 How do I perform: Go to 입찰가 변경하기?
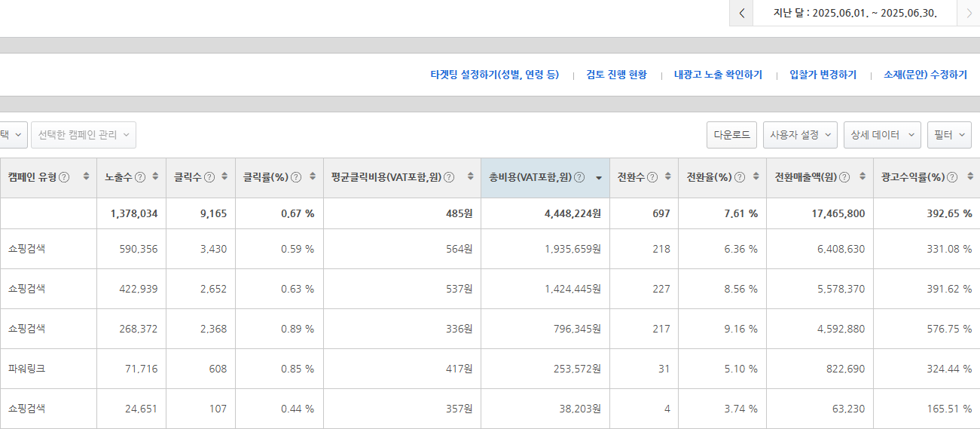pyautogui.click(x=823, y=75)
